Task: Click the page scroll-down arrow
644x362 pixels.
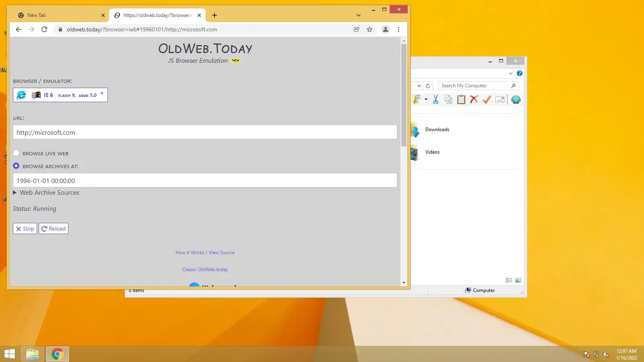Action: [404, 283]
